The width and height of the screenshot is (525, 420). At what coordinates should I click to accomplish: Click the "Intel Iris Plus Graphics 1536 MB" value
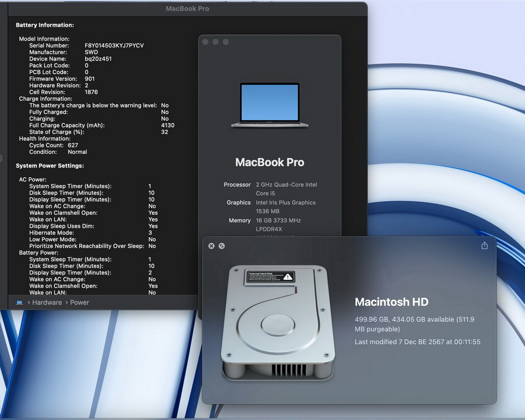point(286,207)
